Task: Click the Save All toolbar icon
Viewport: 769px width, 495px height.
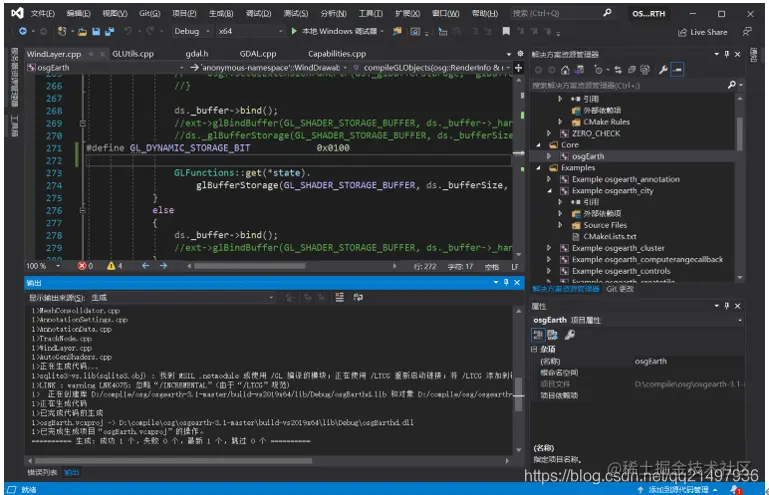Action: 110,31
